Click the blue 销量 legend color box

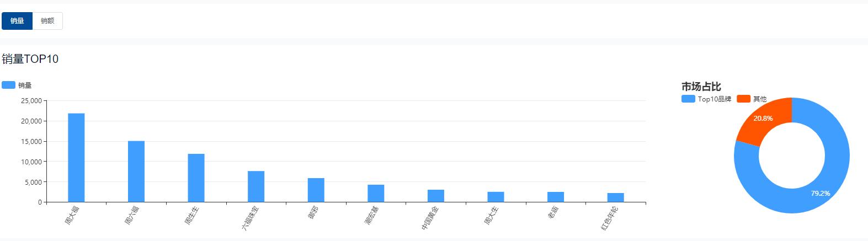(x=8, y=85)
